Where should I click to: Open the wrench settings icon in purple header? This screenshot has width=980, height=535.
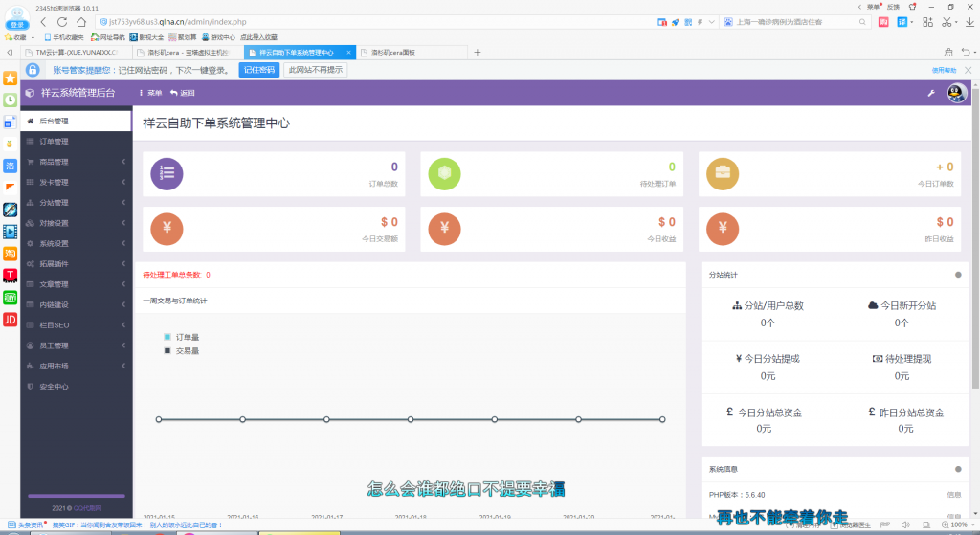pyautogui.click(x=930, y=93)
